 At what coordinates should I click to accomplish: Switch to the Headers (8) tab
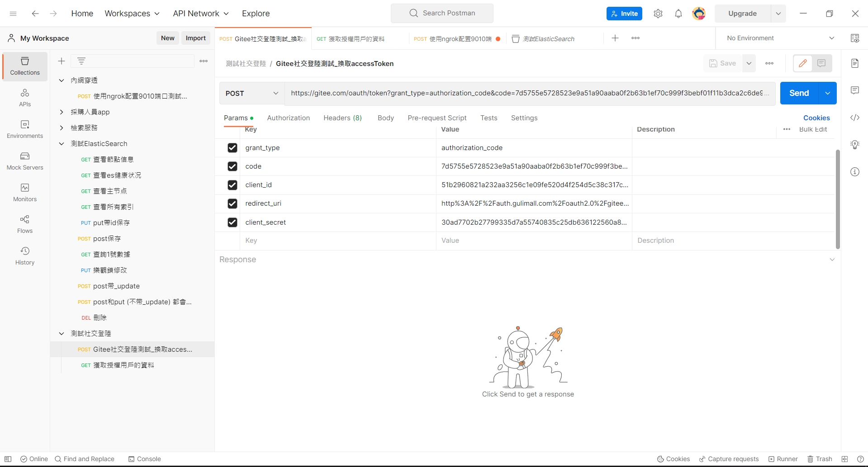pos(342,118)
